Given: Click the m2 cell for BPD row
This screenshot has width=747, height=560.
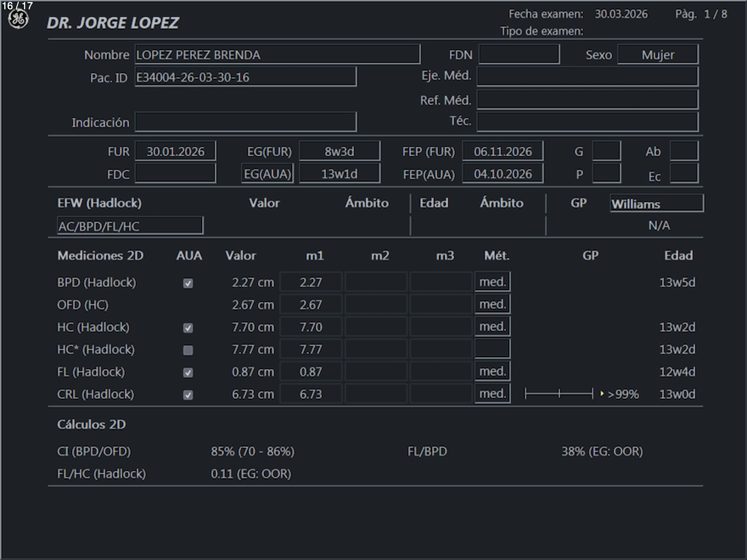Looking at the screenshot, I should tap(376, 282).
